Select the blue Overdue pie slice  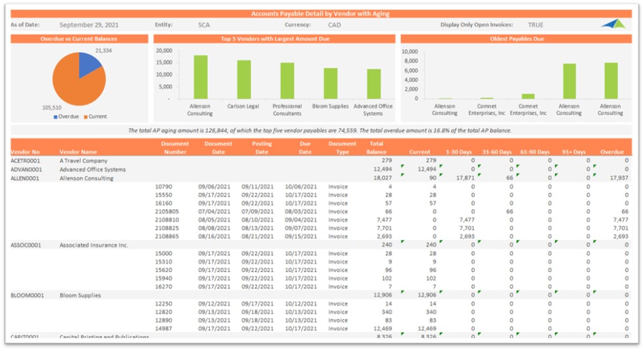(89, 64)
